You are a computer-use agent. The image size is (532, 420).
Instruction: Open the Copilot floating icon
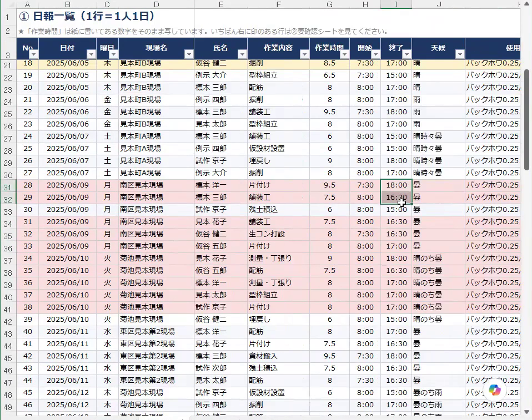(494, 390)
